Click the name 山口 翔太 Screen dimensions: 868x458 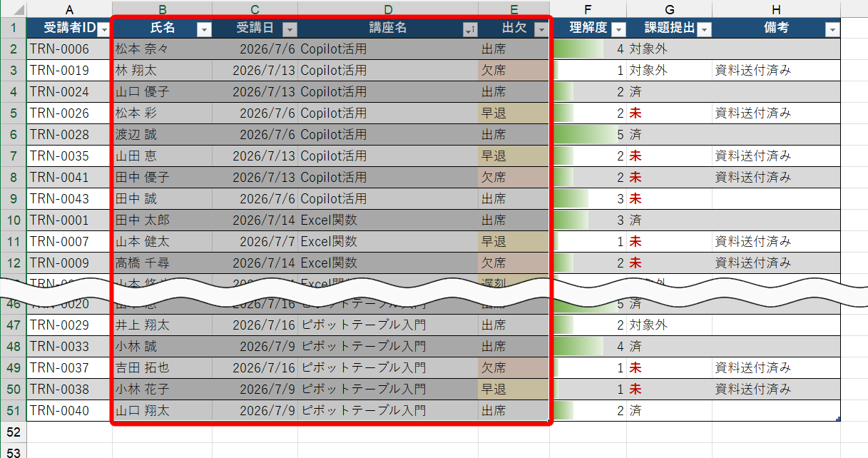coord(142,411)
